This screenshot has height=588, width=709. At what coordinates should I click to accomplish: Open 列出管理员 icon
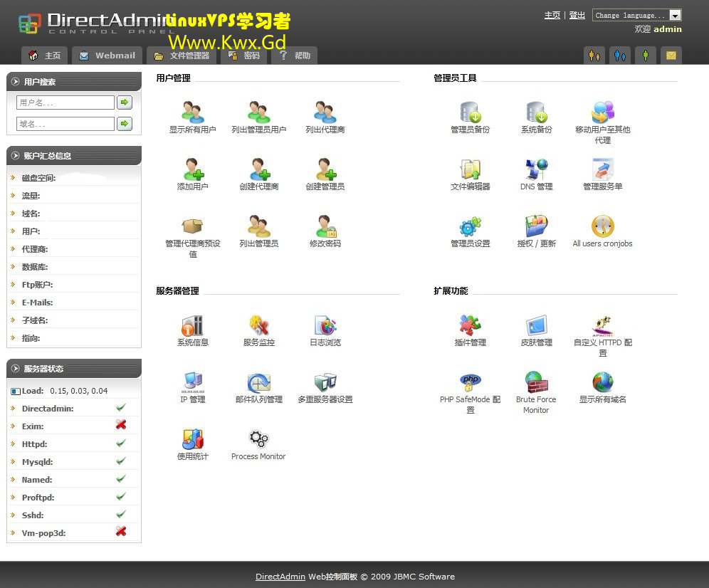click(258, 226)
